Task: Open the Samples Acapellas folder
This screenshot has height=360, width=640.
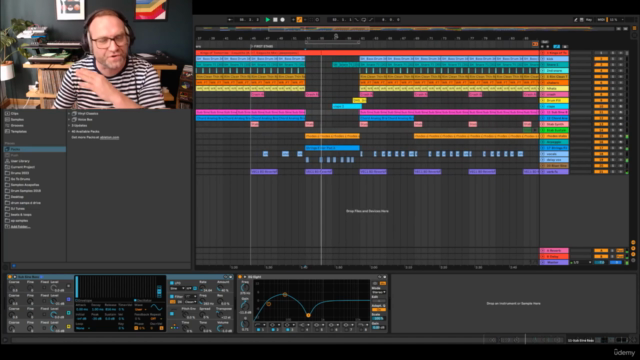Action: tap(25, 185)
